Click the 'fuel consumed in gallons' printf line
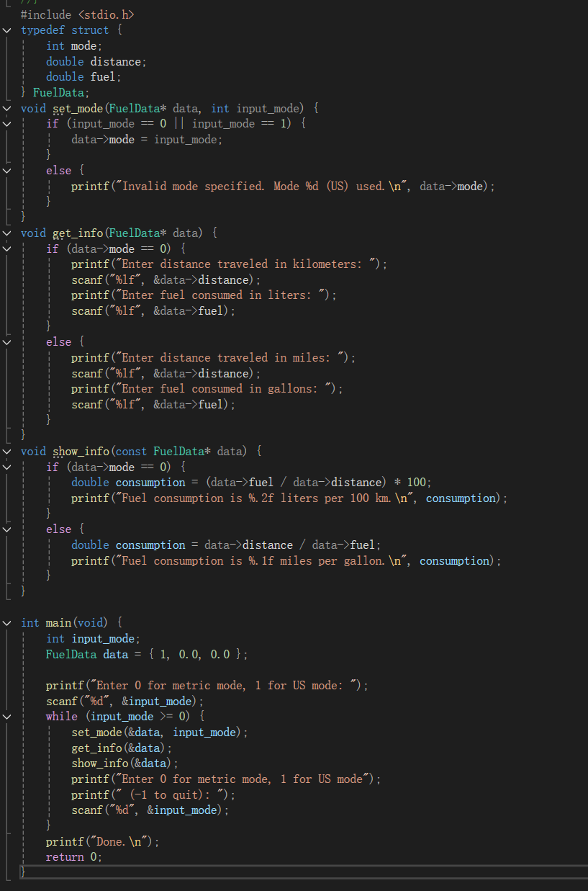The height and width of the screenshot is (891, 588). click(x=207, y=389)
